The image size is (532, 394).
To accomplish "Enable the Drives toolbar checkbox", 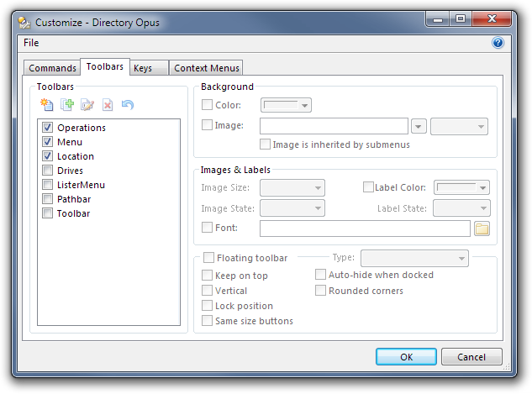I will click(x=48, y=171).
